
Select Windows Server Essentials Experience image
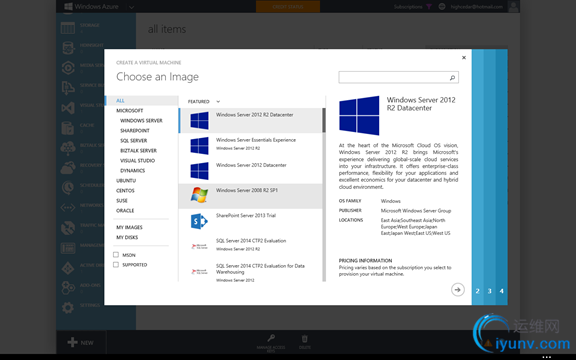tap(251, 145)
